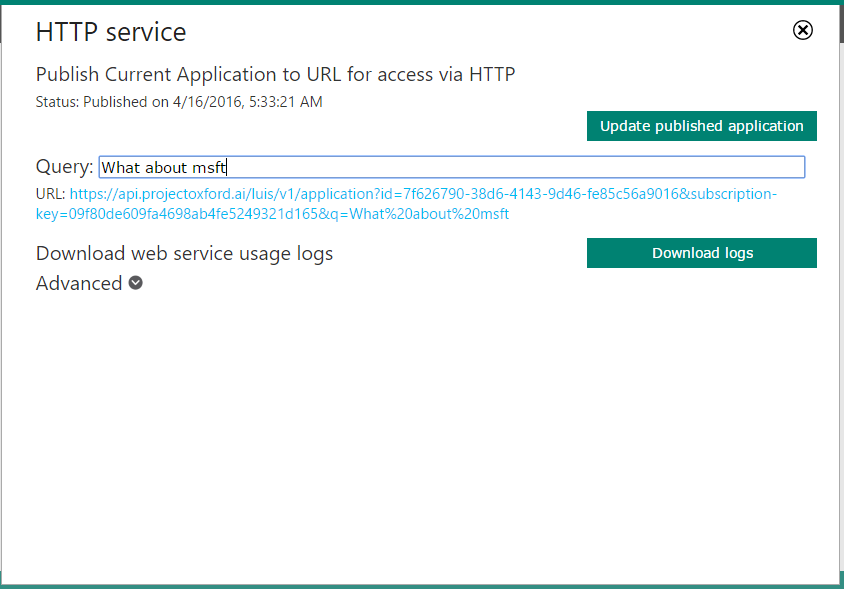This screenshot has height=589, width=844.
Task: Click the HTTP service title
Action: tap(111, 32)
